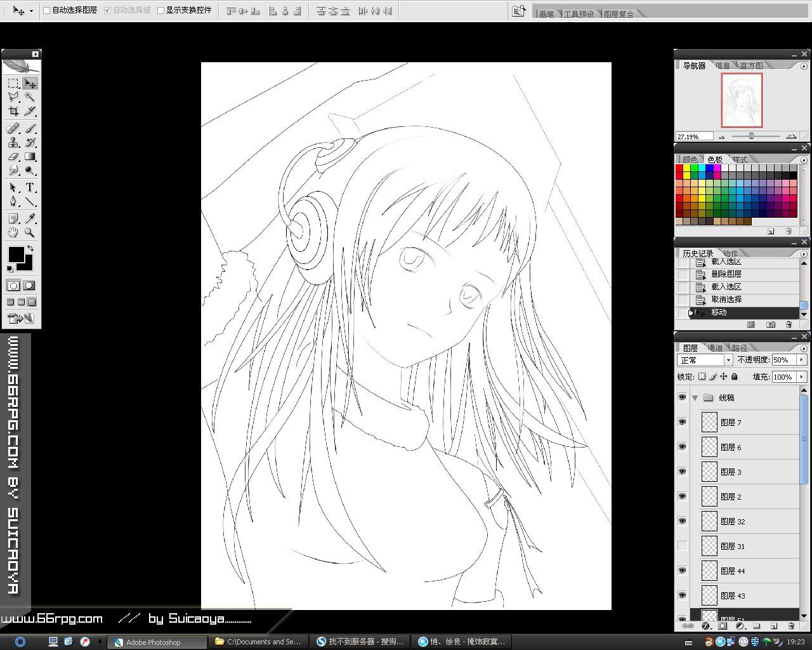812x650 pixels.
Task: Select the Lasso tool in the toolbox
Action: pyautogui.click(x=13, y=96)
